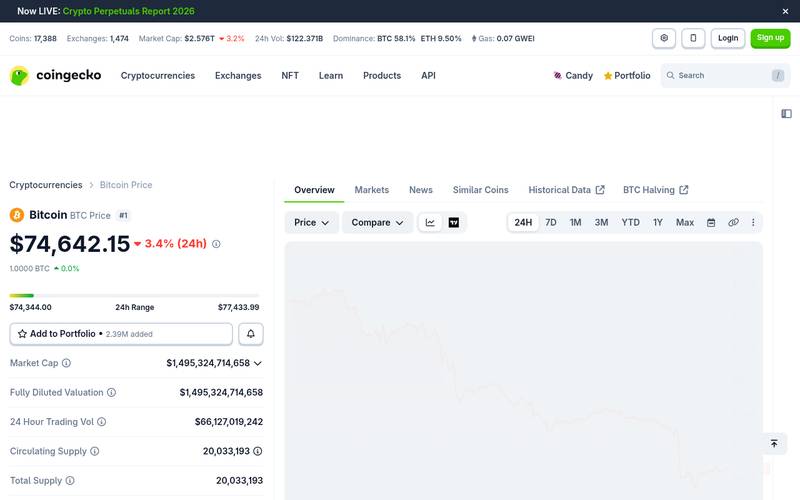Click the Login button
The width and height of the screenshot is (800, 500).
point(728,38)
